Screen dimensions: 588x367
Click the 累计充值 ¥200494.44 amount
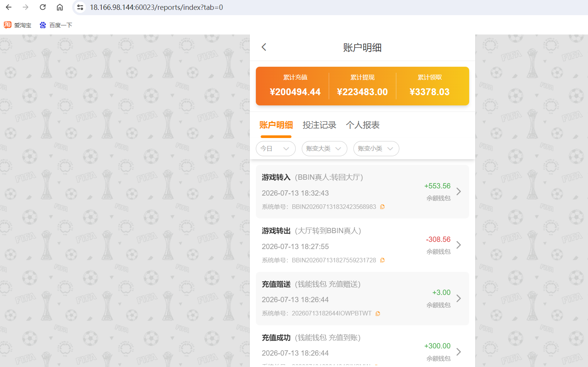click(295, 92)
